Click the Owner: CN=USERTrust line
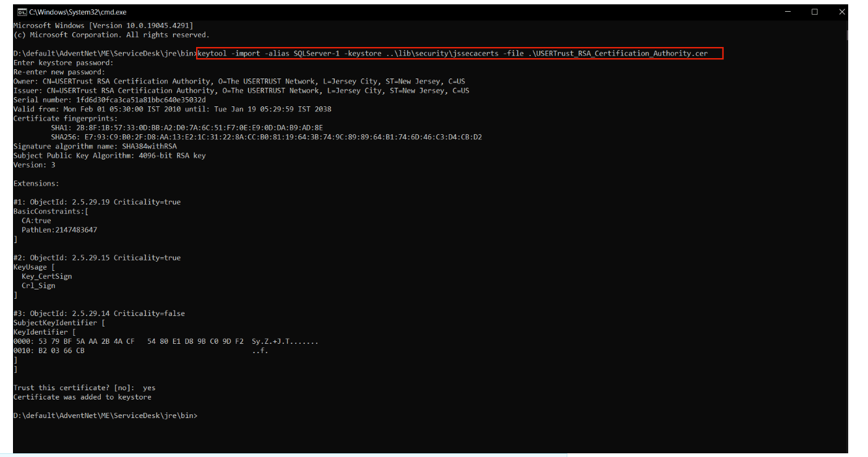Screen dimensions: 868x457 pos(239,82)
